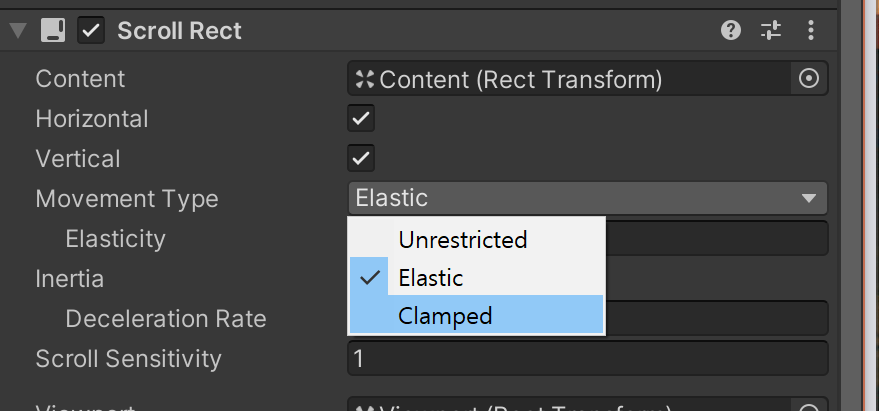Open Scroll Rect help reference icon
The height and width of the screenshot is (411, 879).
[x=731, y=31]
